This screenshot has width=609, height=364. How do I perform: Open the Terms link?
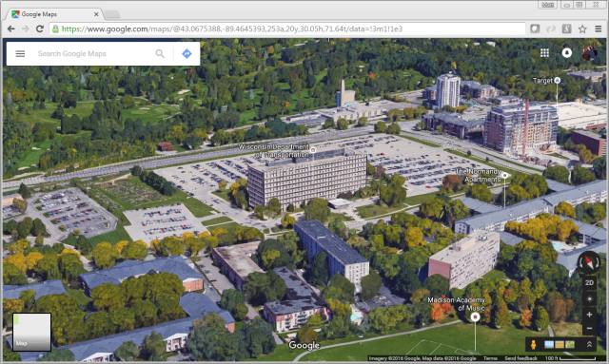click(490, 358)
